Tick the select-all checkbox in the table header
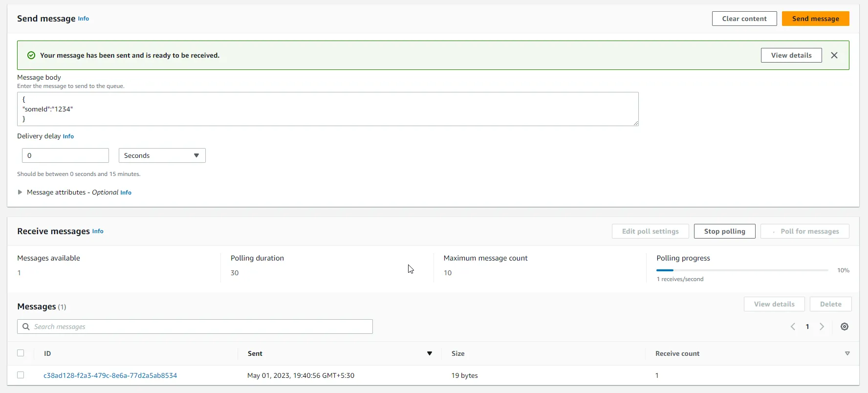868x393 pixels. (x=21, y=353)
